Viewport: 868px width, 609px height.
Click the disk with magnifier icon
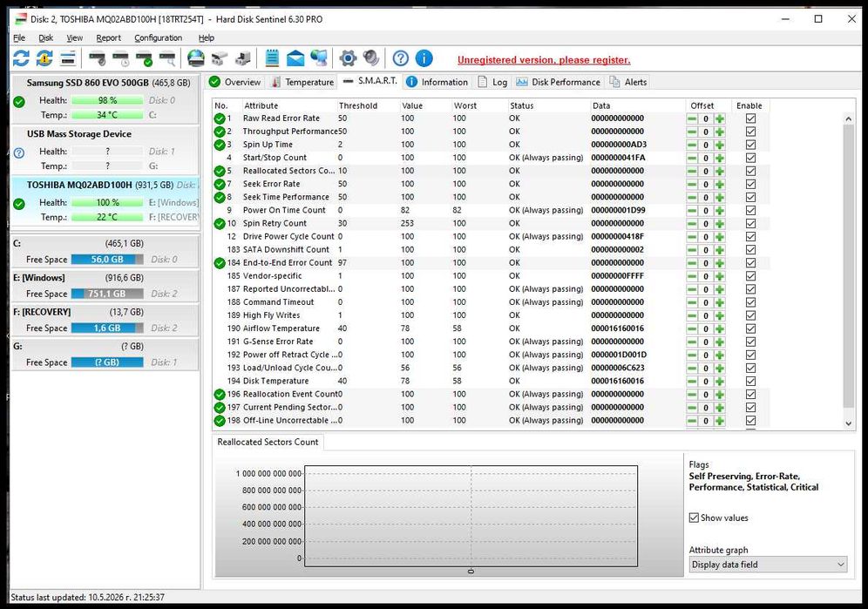pyautogui.click(x=167, y=58)
